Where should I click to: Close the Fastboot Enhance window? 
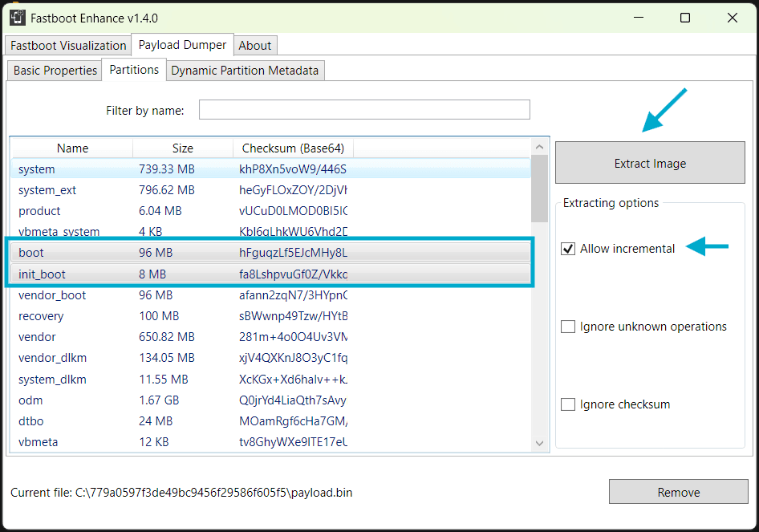(x=732, y=18)
